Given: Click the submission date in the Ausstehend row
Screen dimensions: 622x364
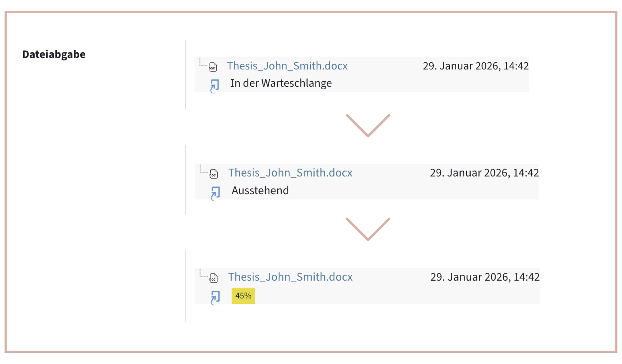Looking at the screenshot, I should tap(484, 173).
